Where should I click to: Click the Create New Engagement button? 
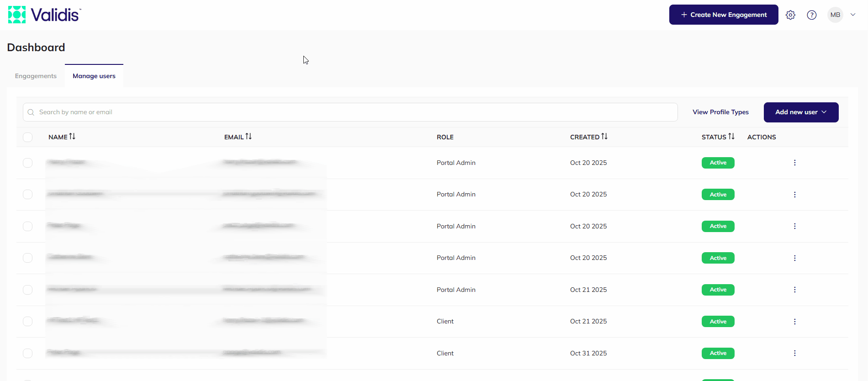(724, 15)
